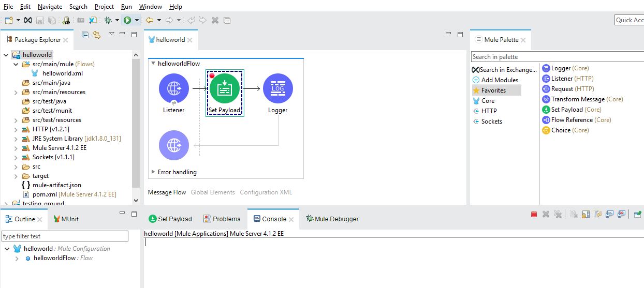Image resolution: width=644 pixels, height=288 pixels.
Task: Open the File menu
Action: tap(8, 7)
